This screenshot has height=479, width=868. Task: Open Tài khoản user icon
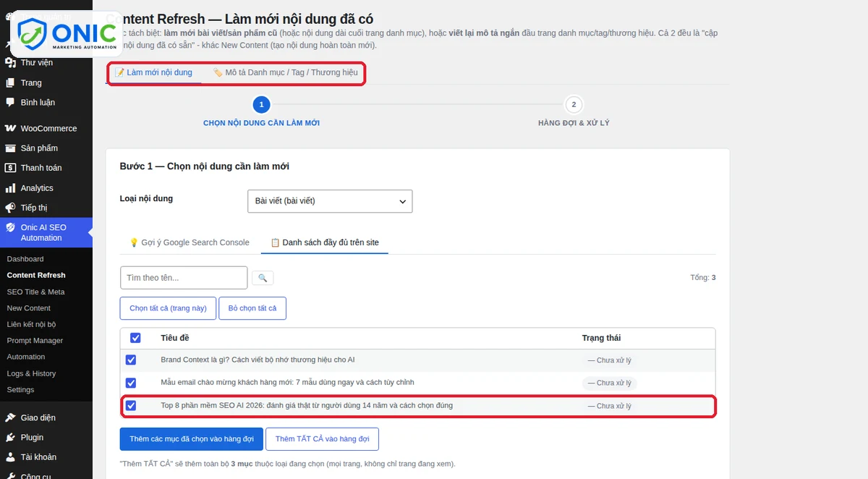[10, 457]
